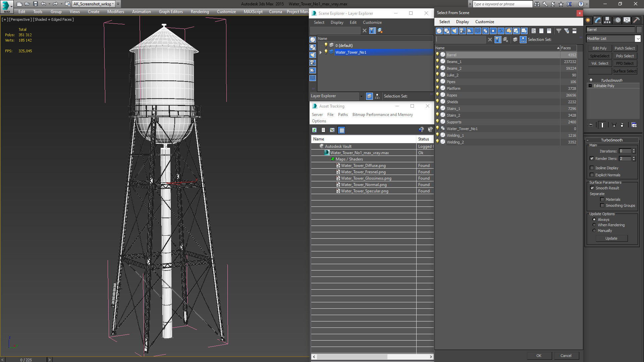Click OK in Select From Scene
The image size is (644, 362).
(539, 356)
